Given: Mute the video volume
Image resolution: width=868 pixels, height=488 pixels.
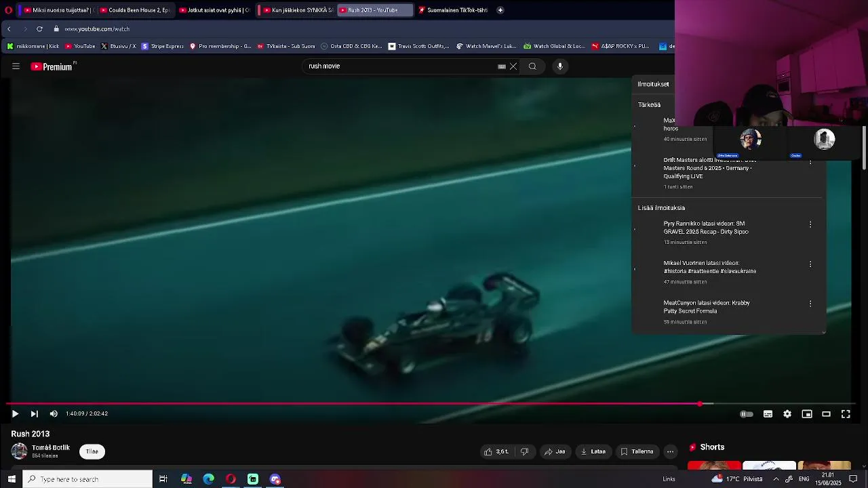Looking at the screenshot, I should point(54,413).
